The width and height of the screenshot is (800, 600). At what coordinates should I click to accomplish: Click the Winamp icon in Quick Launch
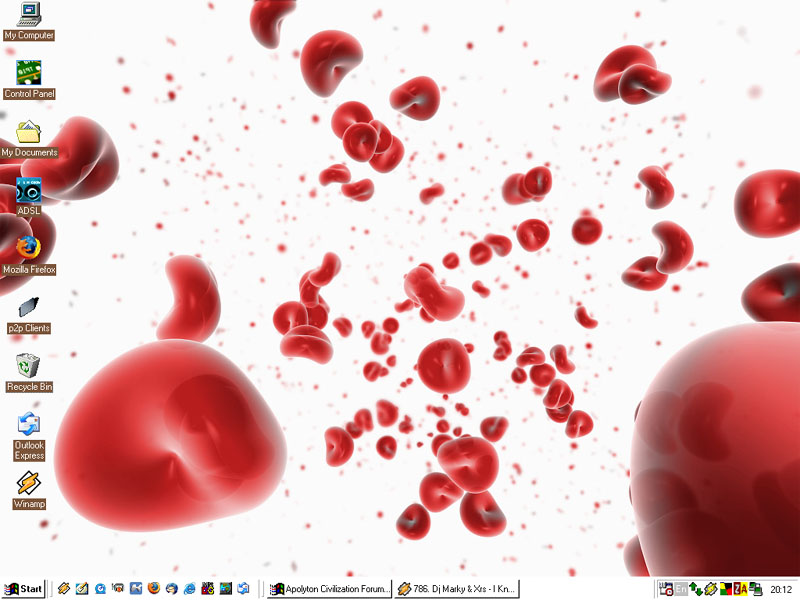(63, 589)
